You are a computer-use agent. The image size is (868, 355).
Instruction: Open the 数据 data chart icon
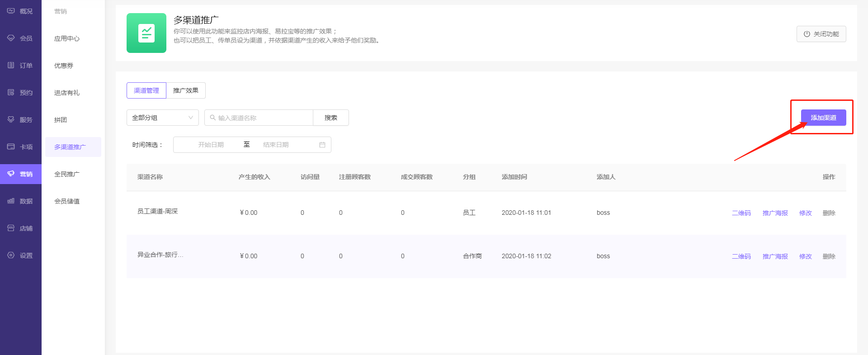[x=11, y=201]
